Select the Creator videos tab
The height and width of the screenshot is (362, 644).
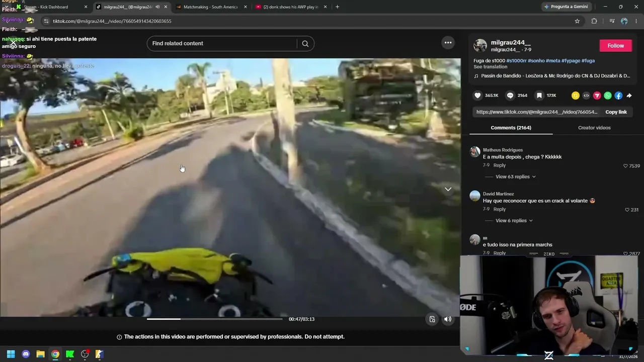[x=594, y=128]
